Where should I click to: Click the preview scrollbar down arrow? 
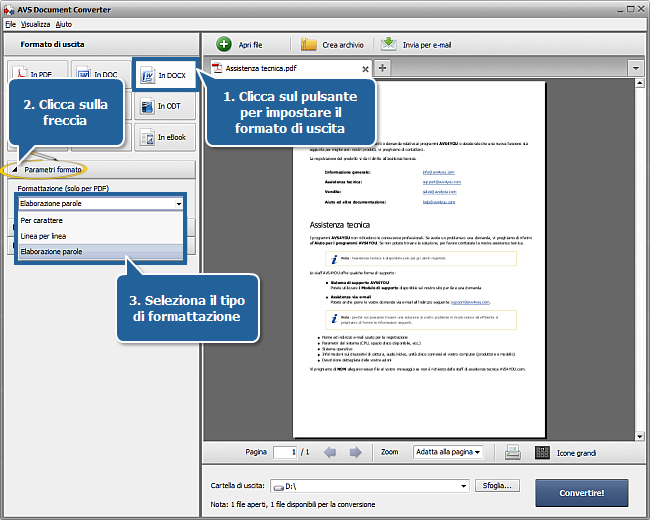(x=640, y=436)
